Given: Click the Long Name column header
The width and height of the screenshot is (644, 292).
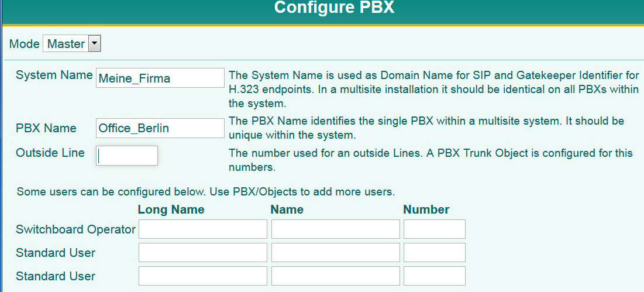Looking at the screenshot, I should pos(171,209).
